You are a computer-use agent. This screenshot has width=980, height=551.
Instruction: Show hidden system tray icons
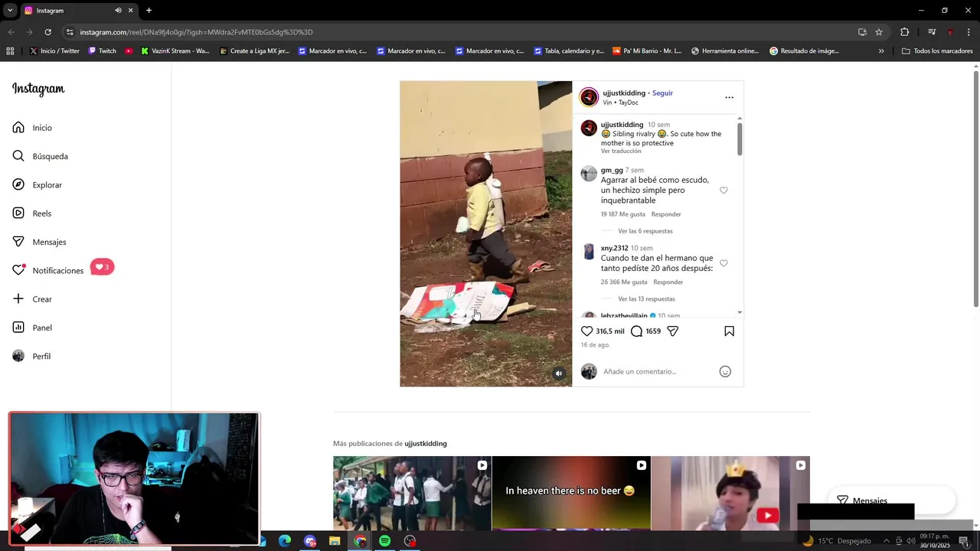(887, 541)
